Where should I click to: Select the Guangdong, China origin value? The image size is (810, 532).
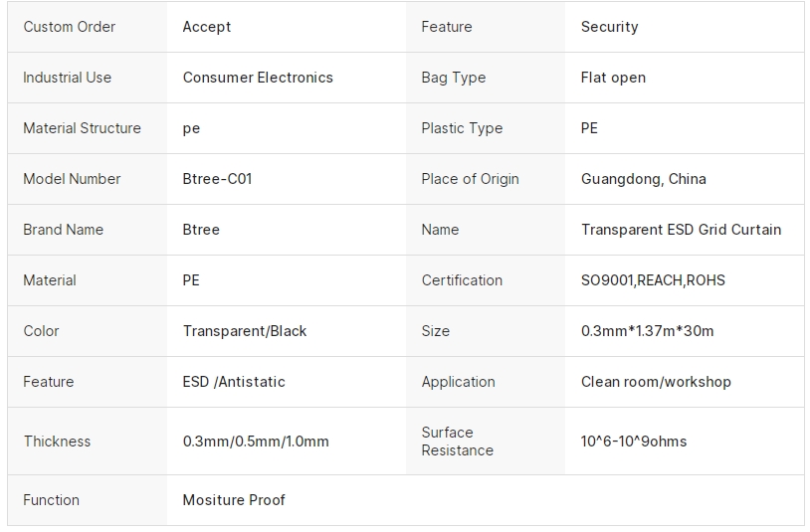(x=643, y=179)
